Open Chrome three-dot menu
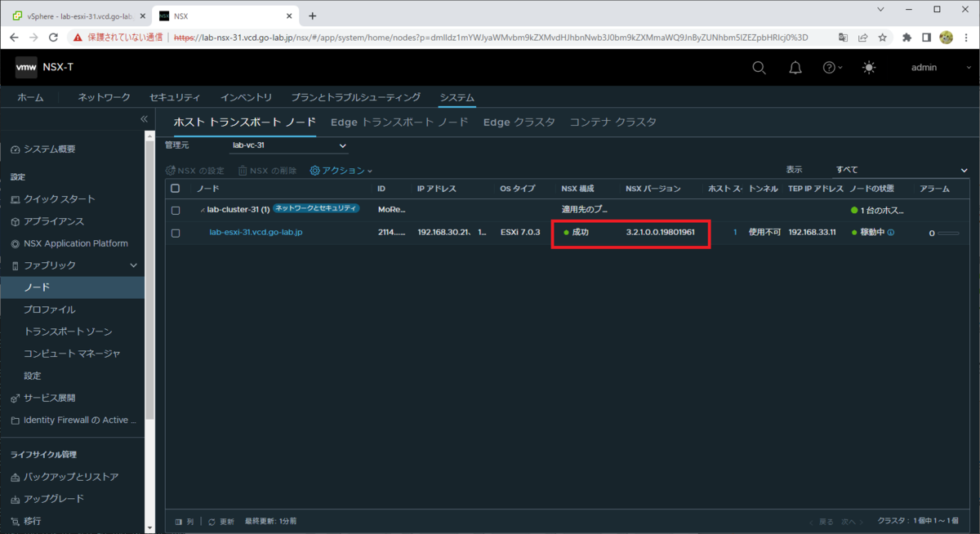 (x=966, y=38)
